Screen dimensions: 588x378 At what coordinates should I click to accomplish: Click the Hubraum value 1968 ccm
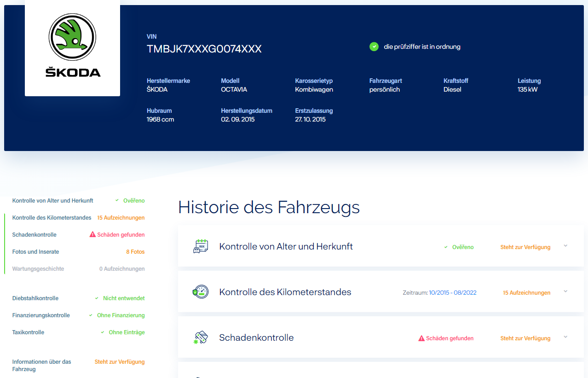click(161, 120)
